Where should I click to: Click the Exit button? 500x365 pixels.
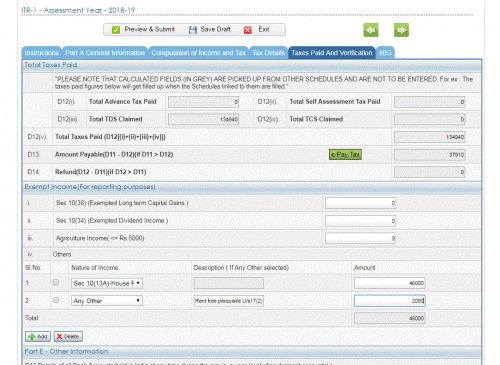click(257, 30)
